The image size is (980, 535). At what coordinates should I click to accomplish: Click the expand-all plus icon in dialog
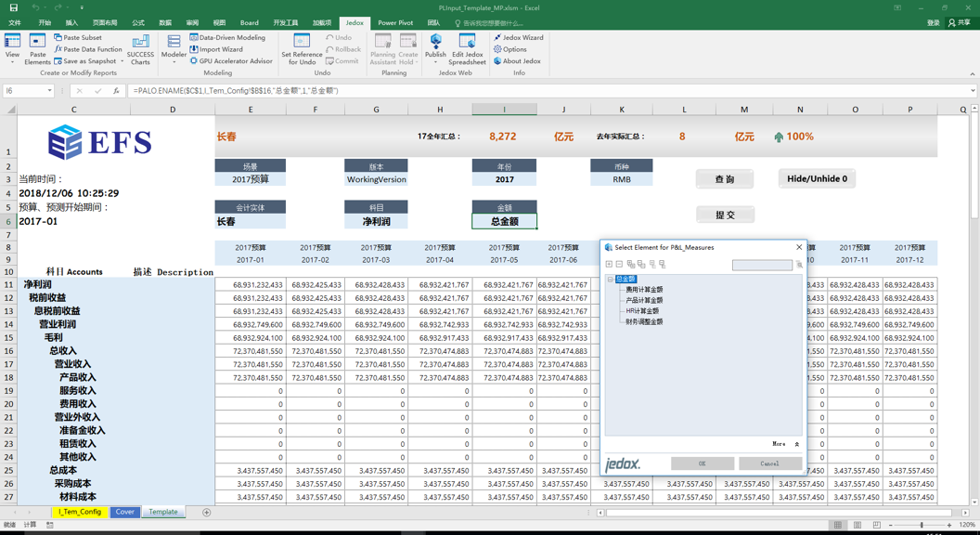(609, 264)
